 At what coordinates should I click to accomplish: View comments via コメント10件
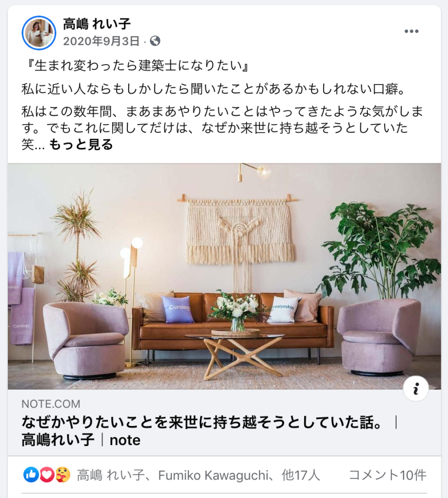click(387, 475)
